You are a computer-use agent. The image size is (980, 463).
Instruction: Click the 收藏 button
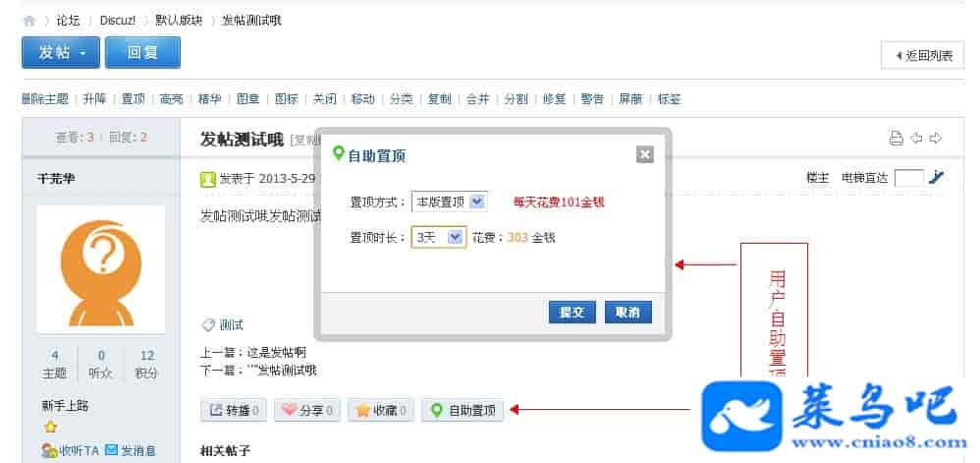381,411
